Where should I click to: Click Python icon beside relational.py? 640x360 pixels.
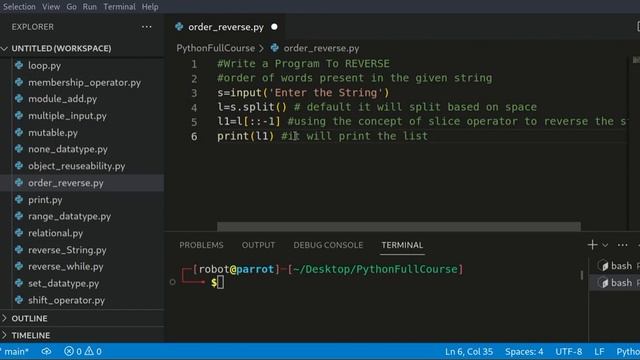click(x=19, y=233)
